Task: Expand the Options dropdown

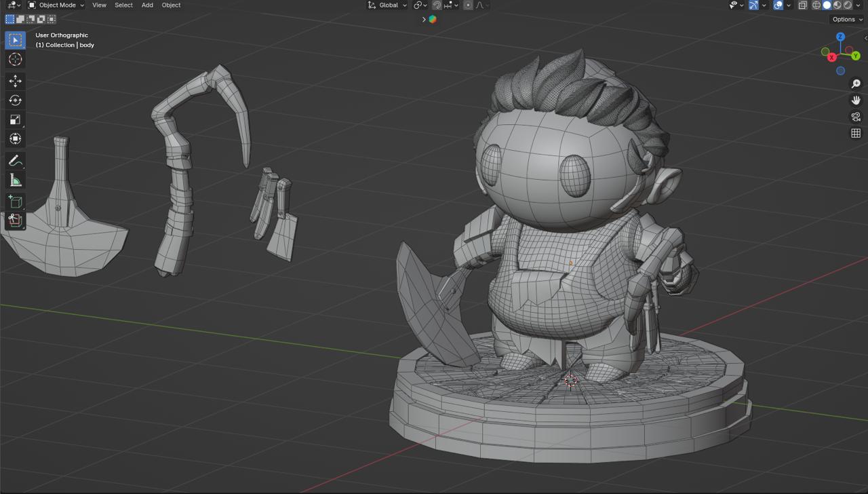Action: pos(847,19)
